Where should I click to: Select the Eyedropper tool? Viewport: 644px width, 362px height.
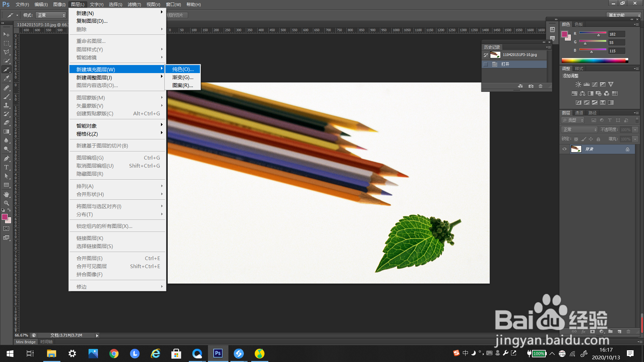(6, 78)
